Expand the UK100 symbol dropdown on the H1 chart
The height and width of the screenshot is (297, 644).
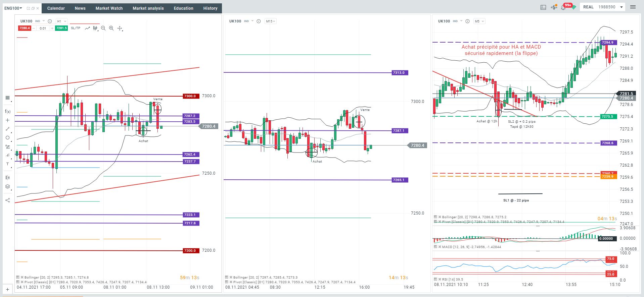click(43, 21)
